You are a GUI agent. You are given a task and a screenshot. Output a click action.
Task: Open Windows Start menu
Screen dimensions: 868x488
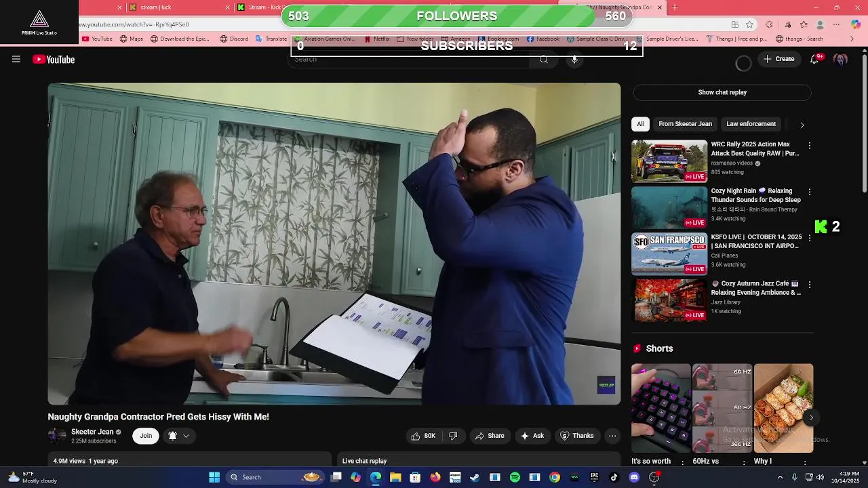click(214, 477)
